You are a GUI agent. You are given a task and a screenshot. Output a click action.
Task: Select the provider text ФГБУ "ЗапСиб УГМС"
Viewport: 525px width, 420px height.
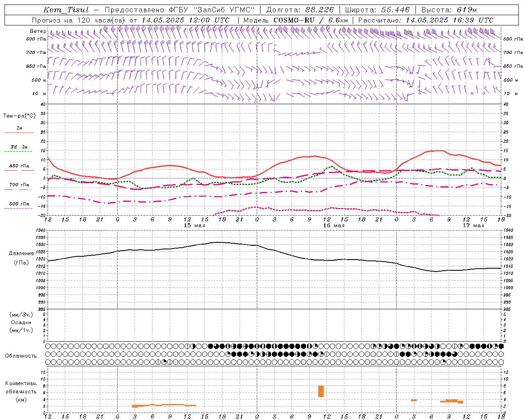click(212, 10)
